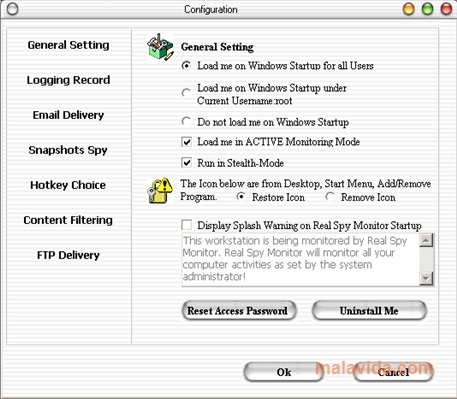
Task: Click the red title bar close button
Action: [446, 9]
